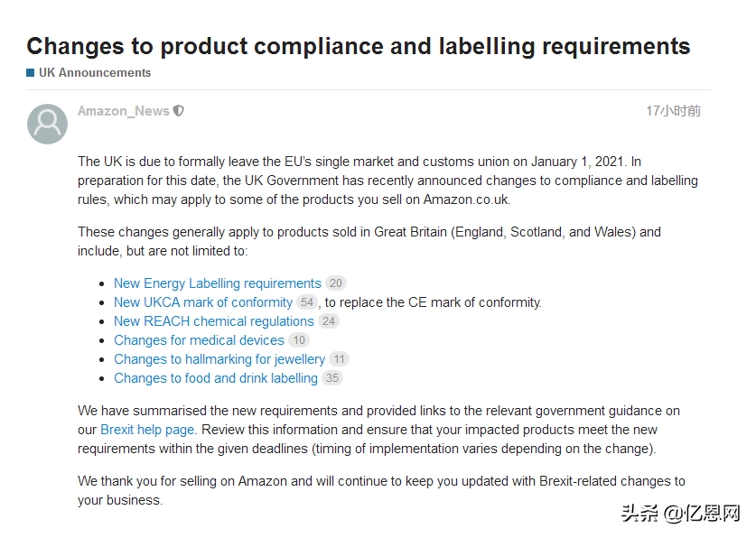Click the moderator shield icon beside Amazon_News
The width and height of the screenshot is (756, 538).
[179, 111]
